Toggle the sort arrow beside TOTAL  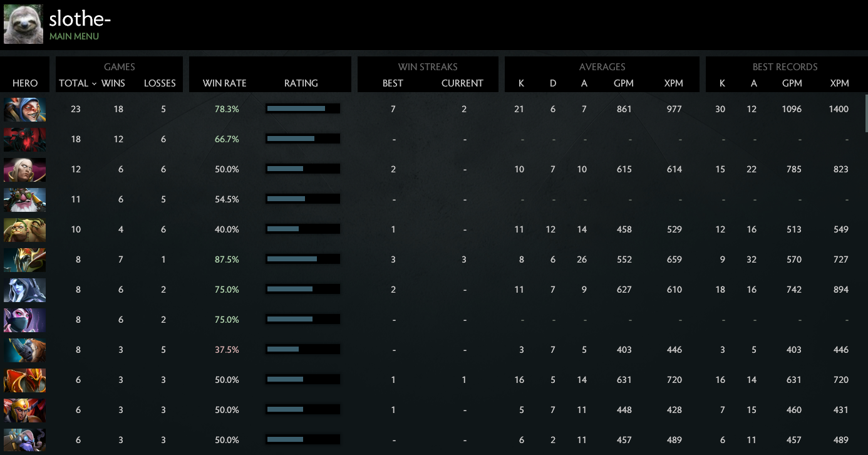(94, 83)
